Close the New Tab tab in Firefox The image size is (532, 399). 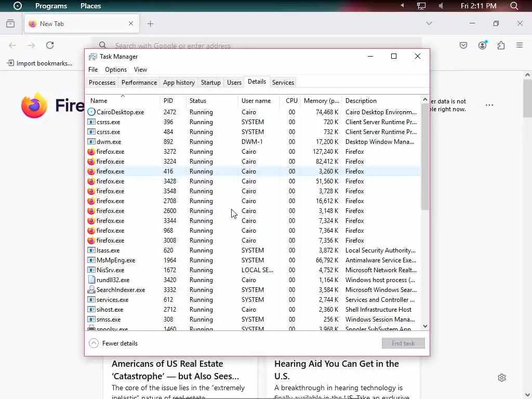coord(130,23)
